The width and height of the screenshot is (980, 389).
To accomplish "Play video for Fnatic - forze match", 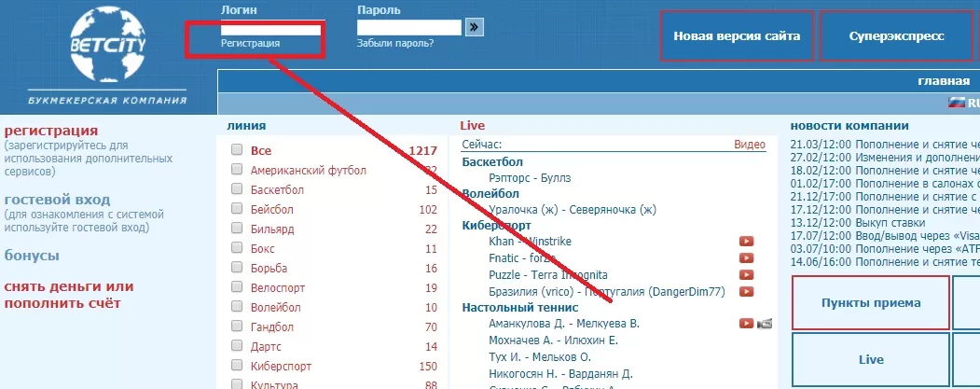I will tap(746, 258).
